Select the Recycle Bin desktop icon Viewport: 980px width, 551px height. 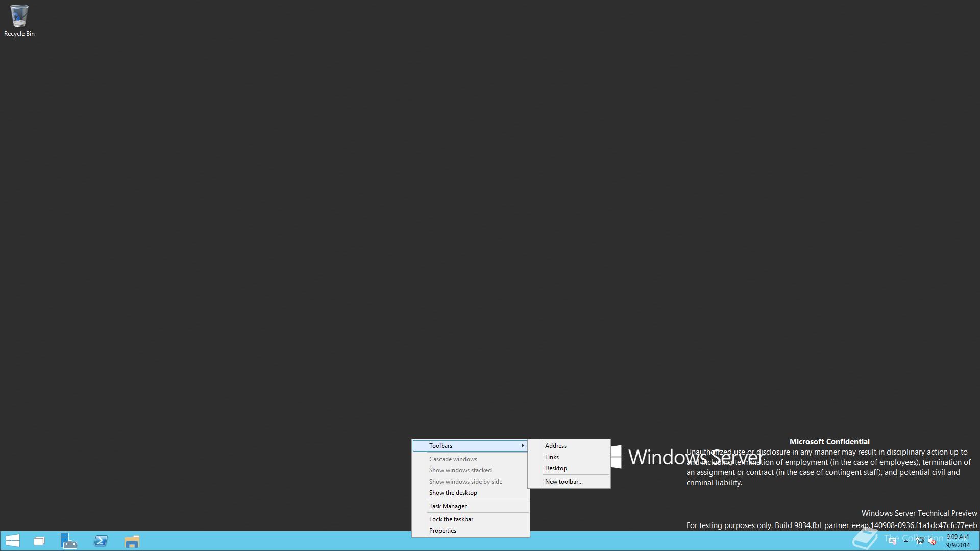(19, 20)
